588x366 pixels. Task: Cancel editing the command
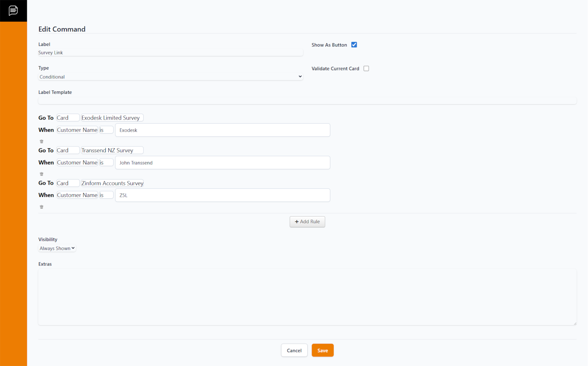[294, 350]
